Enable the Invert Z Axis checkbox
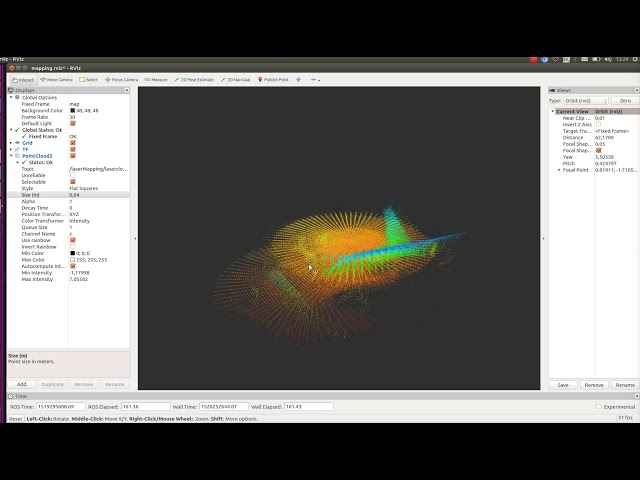This screenshot has width=640, height=480. coord(598,124)
